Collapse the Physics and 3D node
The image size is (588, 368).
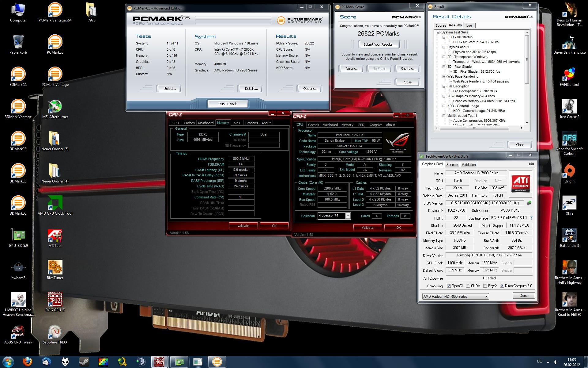[x=444, y=47]
